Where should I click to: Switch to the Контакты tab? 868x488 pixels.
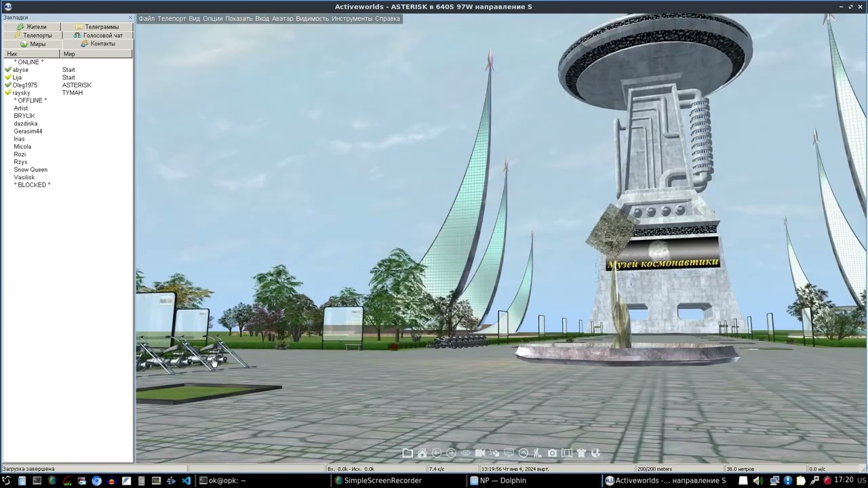[98, 43]
